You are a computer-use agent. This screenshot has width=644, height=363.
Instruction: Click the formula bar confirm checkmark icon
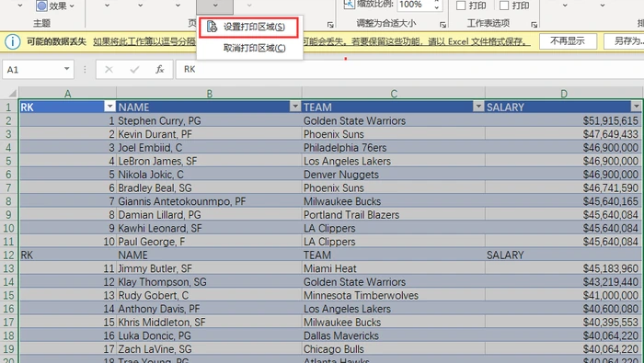coord(134,70)
